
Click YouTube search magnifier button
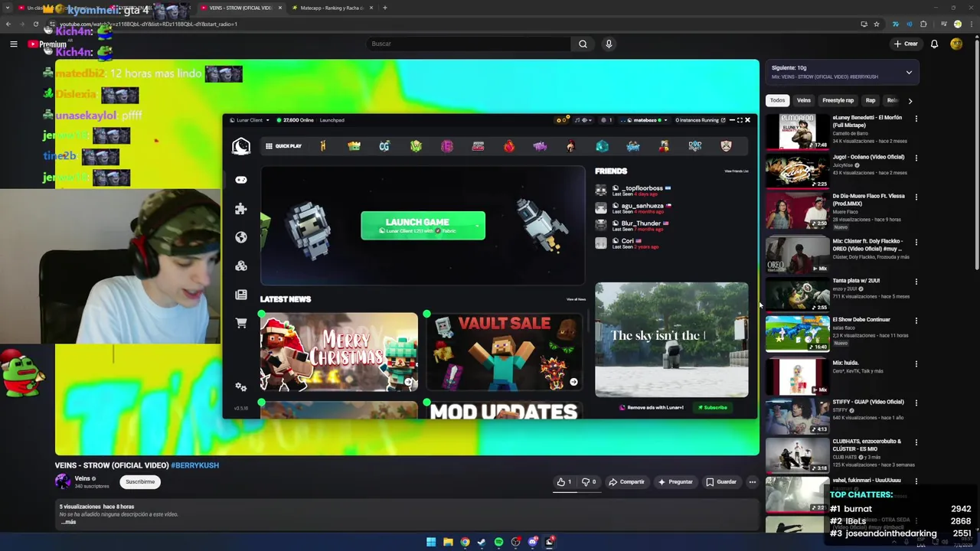coord(583,44)
